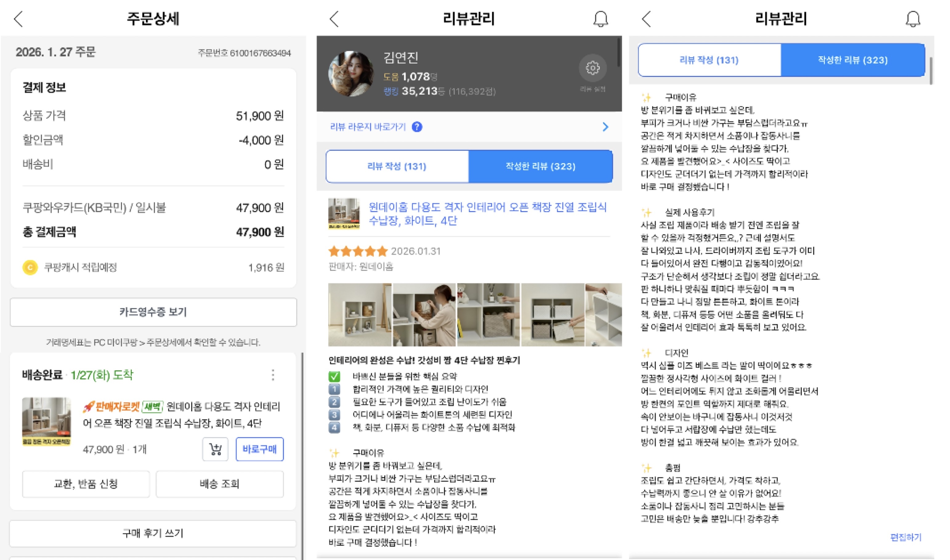Image resolution: width=950 pixels, height=560 pixels.
Task: Go back from the 주문상세 screen
Action: point(18,19)
